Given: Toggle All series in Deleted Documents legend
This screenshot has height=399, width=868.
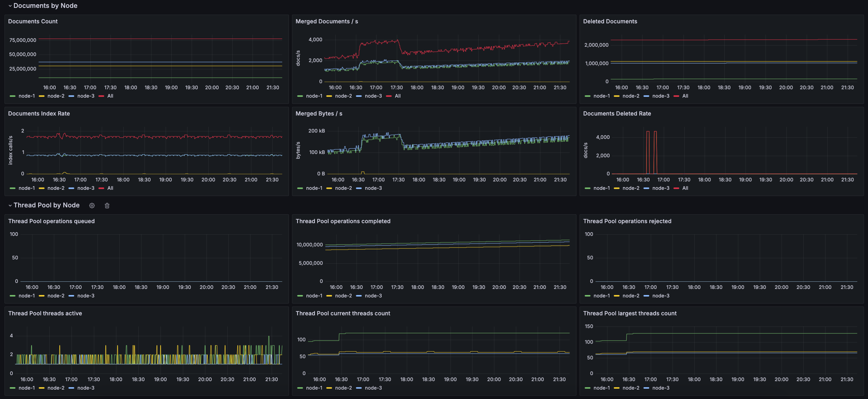Looking at the screenshot, I should [x=685, y=96].
